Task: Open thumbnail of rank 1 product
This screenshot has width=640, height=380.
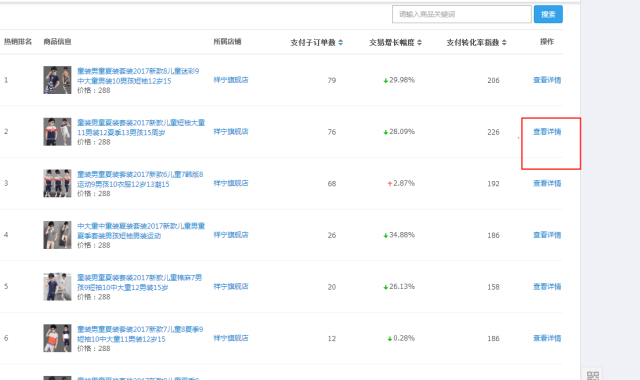Action: pyautogui.click(x=58, y=80)
